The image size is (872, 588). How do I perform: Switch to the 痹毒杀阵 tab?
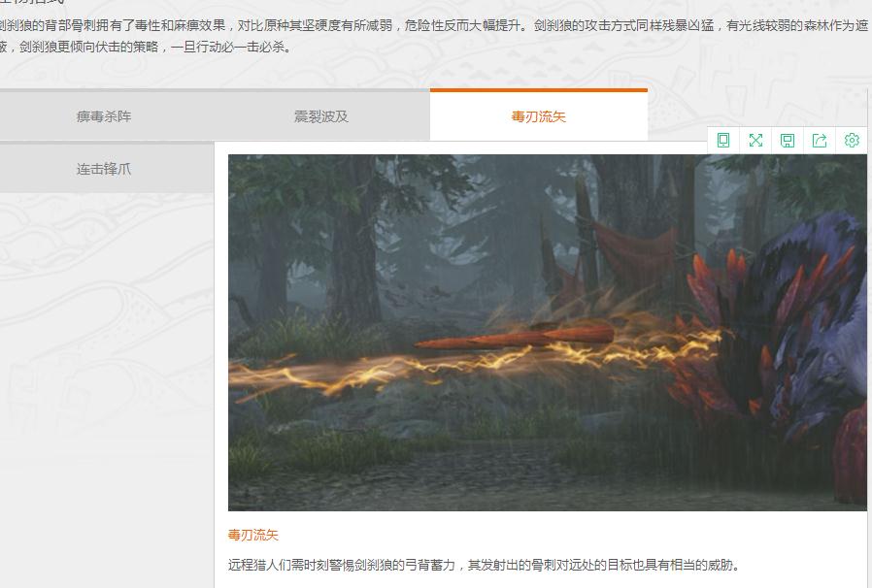[104, 116]
